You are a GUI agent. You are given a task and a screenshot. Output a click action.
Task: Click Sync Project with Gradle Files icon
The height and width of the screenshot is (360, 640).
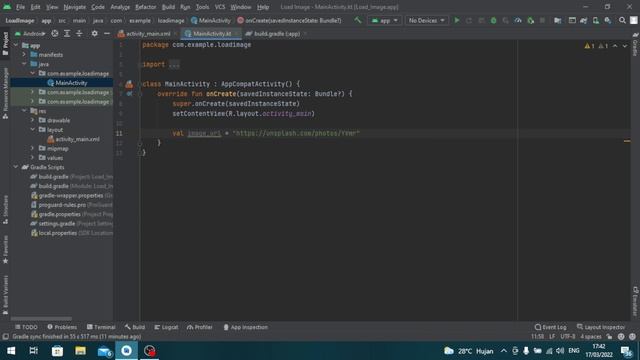(x=584, y=20)
